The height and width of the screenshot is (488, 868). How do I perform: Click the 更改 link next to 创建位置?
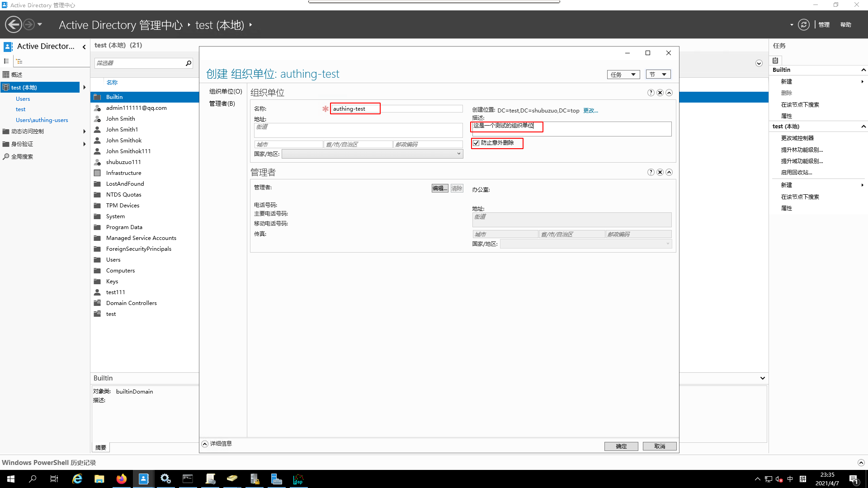coord(590,110)
